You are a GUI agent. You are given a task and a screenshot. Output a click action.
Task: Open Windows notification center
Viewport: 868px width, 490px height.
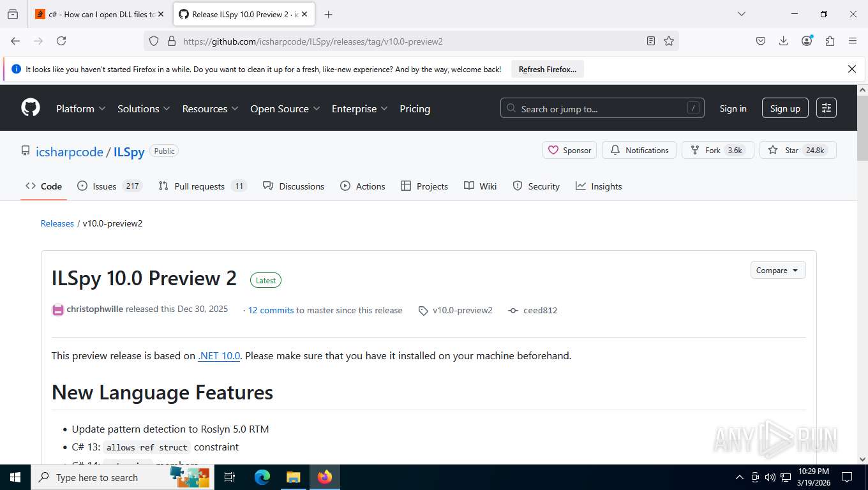(847, 477)
